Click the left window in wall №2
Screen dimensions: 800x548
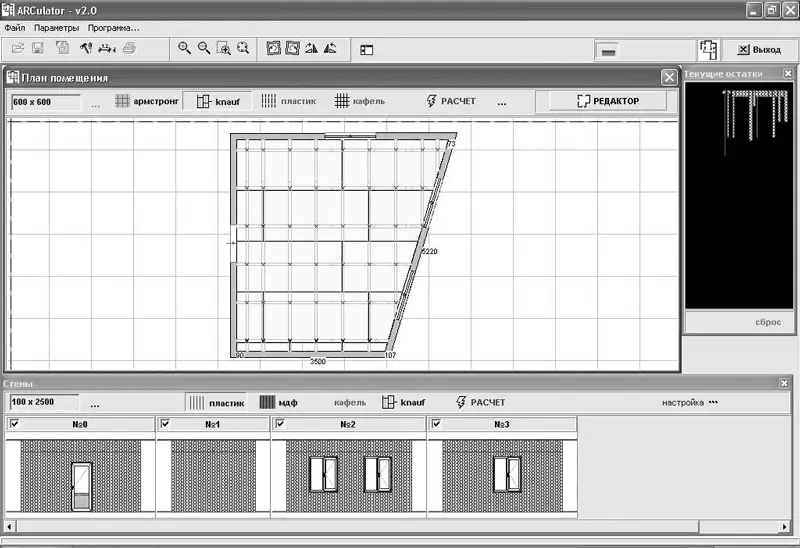[x=323, y=475]
